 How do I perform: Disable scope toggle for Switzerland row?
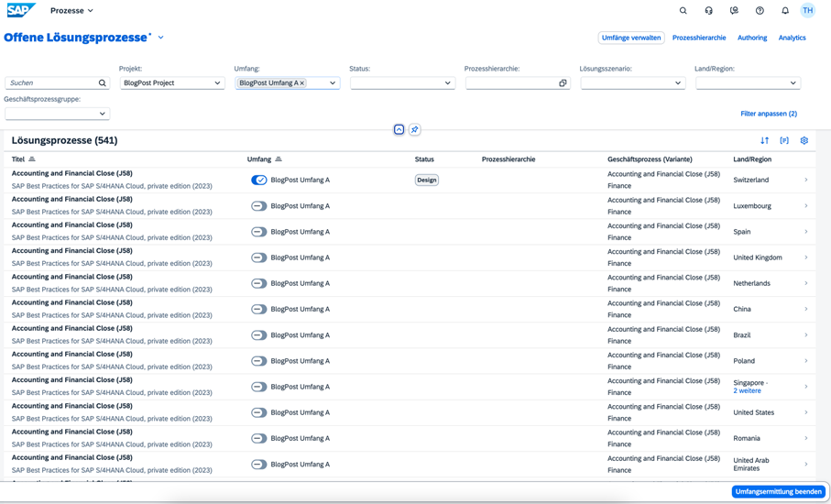coord(259,181)
